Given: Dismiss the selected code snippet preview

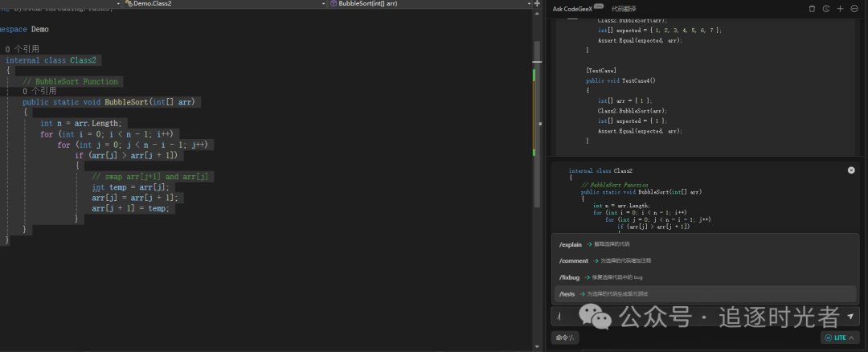Looking at the screenshot, I should 851,170.
